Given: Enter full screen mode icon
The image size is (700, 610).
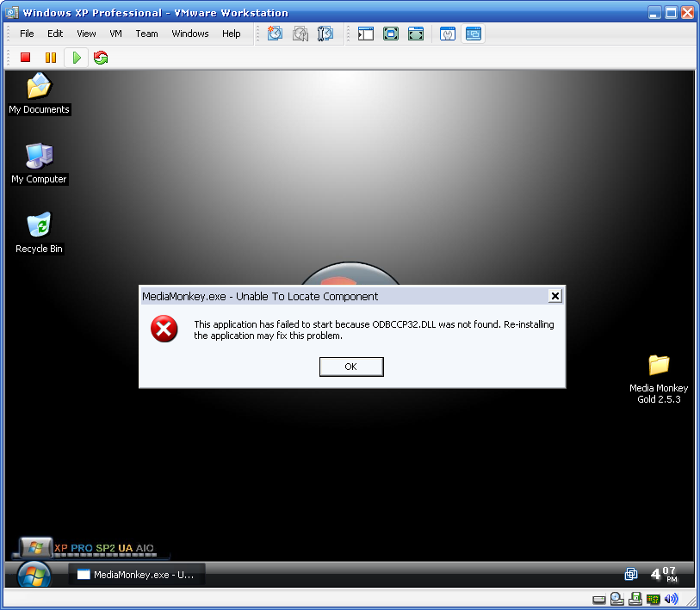Looking at the screenshot, I should pos(391,34).
